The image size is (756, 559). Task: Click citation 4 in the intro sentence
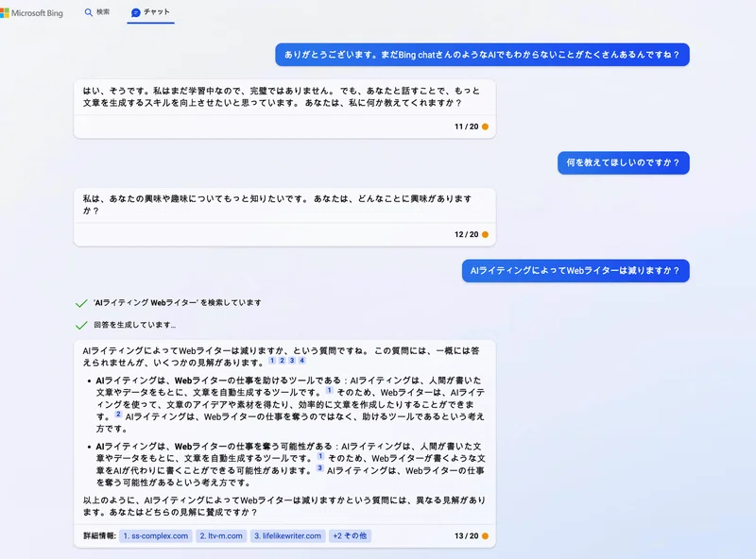coord(301,361)
